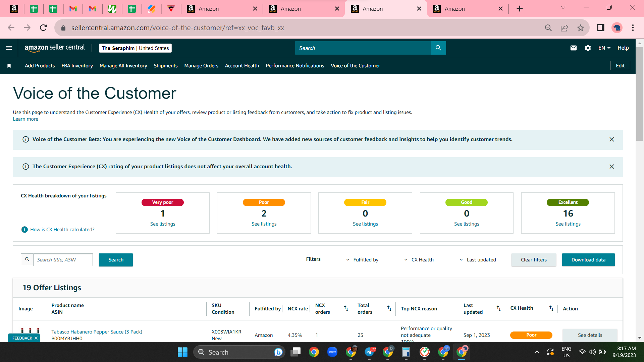The height and width of the screenshot is (362, 644).
Task: Open Add Products menu item
Action: 40,66
